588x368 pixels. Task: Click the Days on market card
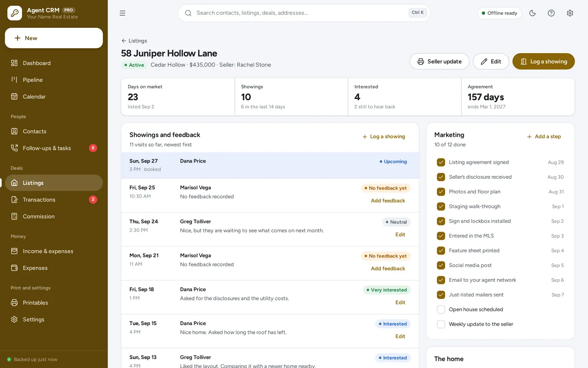coord(178,97)
